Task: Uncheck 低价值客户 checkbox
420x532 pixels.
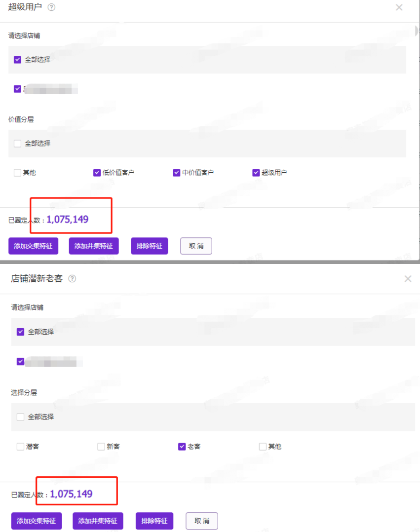Action: coord(97,173)
